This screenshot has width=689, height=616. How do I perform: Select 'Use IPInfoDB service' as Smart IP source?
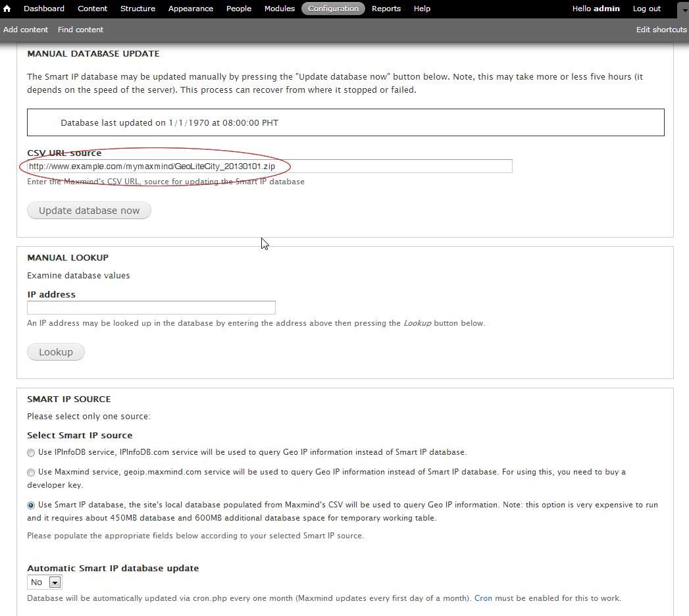tap(30, 453)
